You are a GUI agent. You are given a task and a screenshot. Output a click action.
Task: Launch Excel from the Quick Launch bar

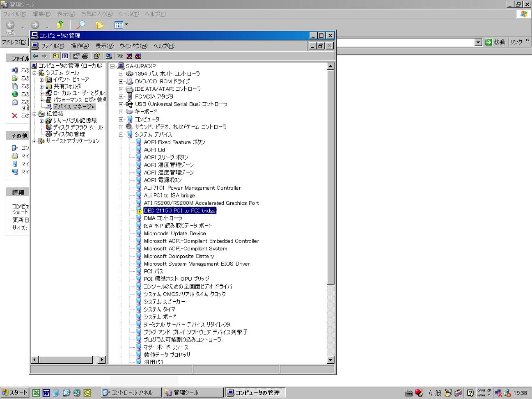36,393
